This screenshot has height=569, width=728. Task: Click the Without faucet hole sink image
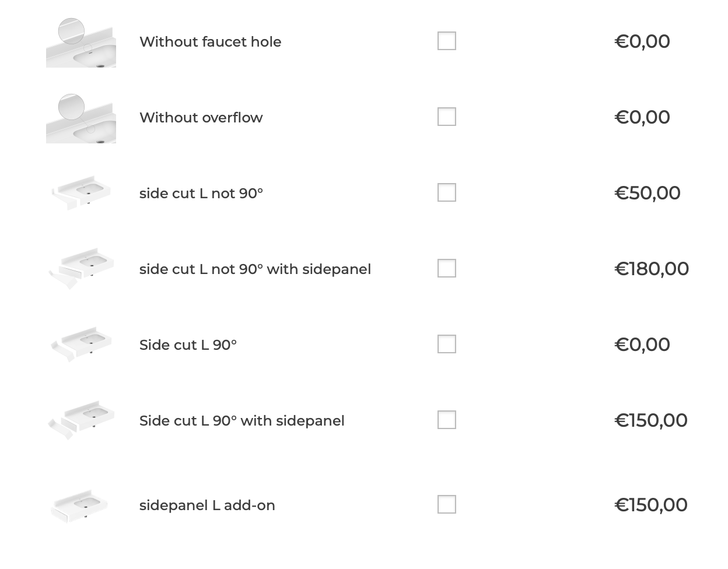81,43
